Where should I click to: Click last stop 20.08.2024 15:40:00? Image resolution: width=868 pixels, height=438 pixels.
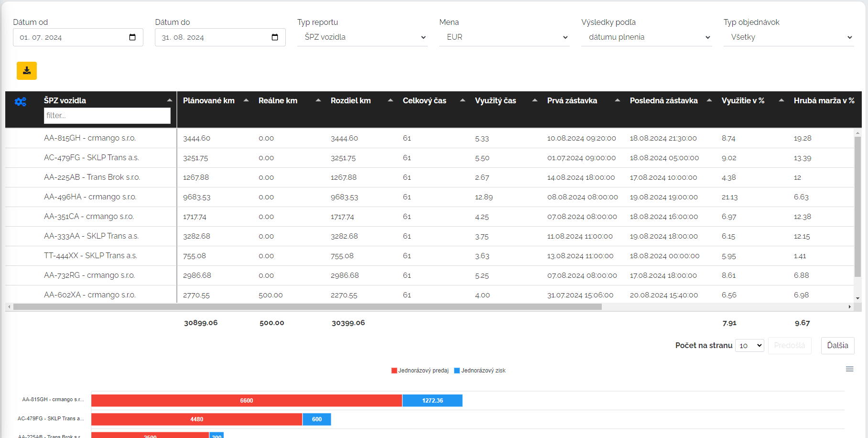[664, 295]
